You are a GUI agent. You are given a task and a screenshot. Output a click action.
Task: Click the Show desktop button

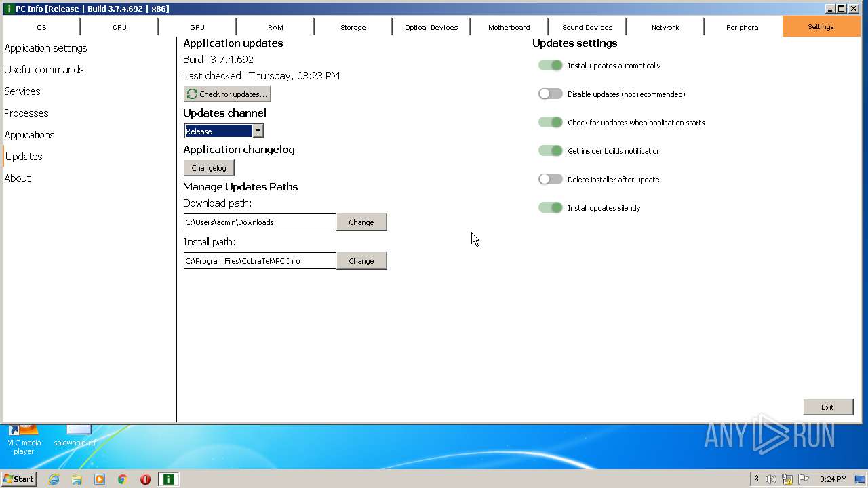[861, 479]
